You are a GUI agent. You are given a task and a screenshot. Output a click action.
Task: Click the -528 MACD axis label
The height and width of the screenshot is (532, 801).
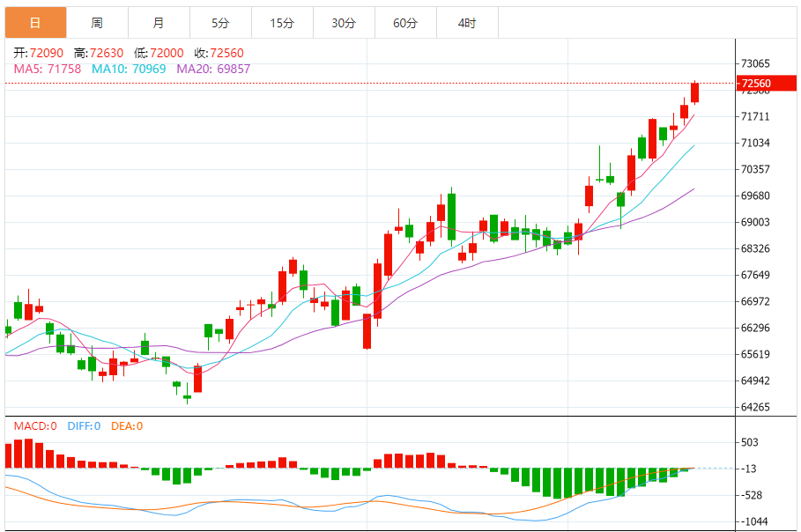(751, 495)
